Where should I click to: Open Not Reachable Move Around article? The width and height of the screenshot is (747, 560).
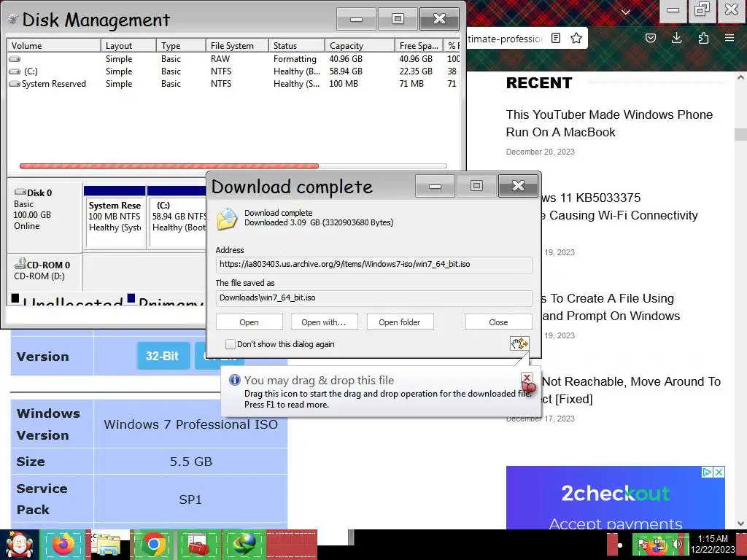click(631, 390)
